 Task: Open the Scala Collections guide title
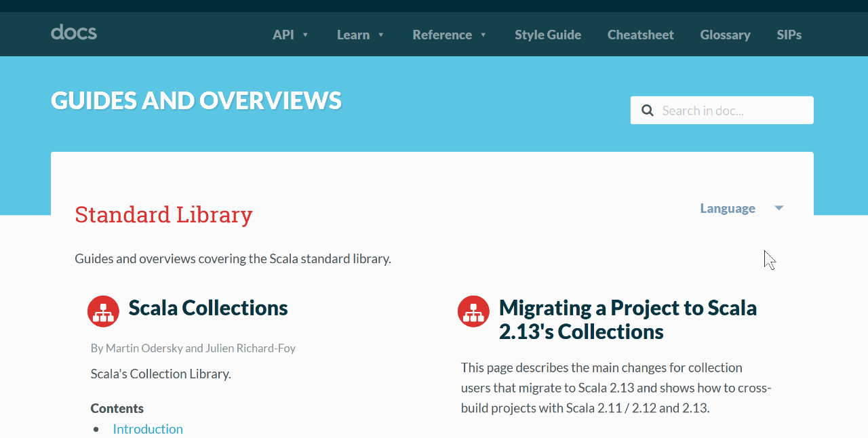(208, 308)
